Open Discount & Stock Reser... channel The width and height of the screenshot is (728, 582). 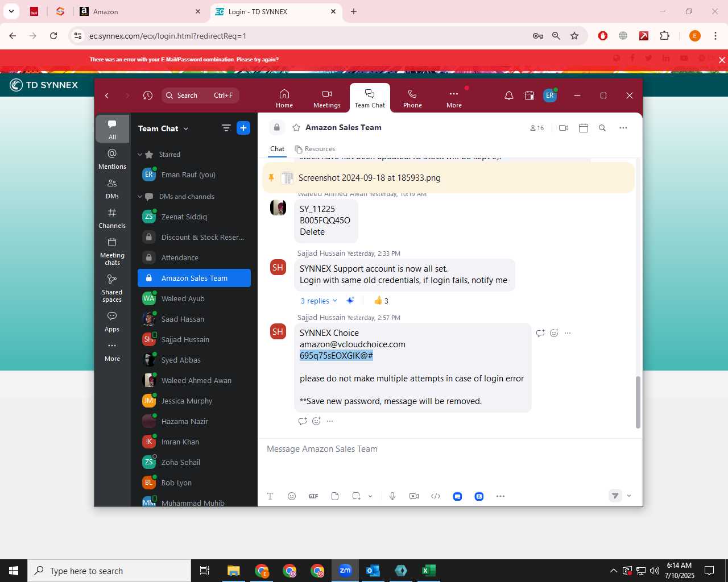tap(194, 237)
